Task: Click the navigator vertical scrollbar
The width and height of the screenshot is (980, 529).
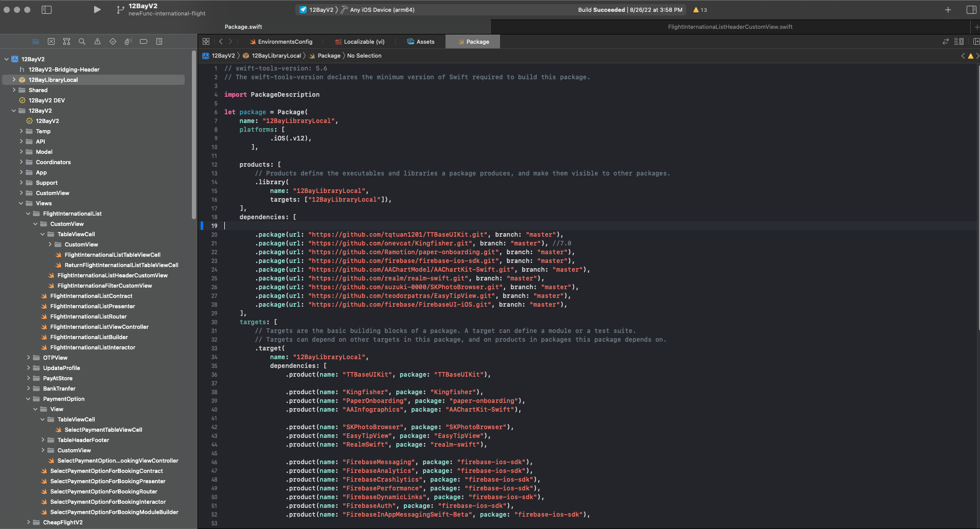Action: (x=194, y=134)
